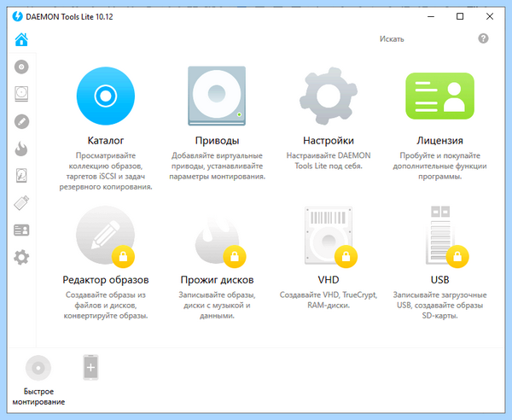Click description text Создавайте VHD, TrueCrypt
The width and height of the screenshot is (512, 420).
329,300
